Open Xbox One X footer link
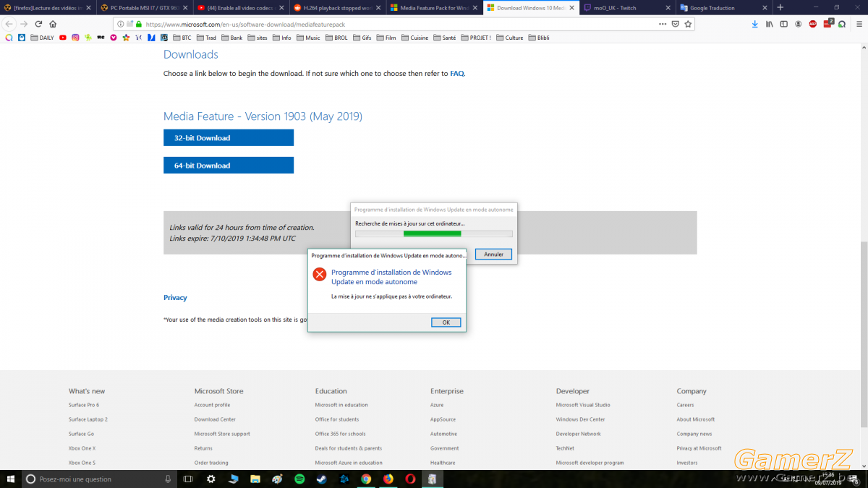The width and height of the screenshot is (868, 488). pyautogui.click(x=82, y=448)
